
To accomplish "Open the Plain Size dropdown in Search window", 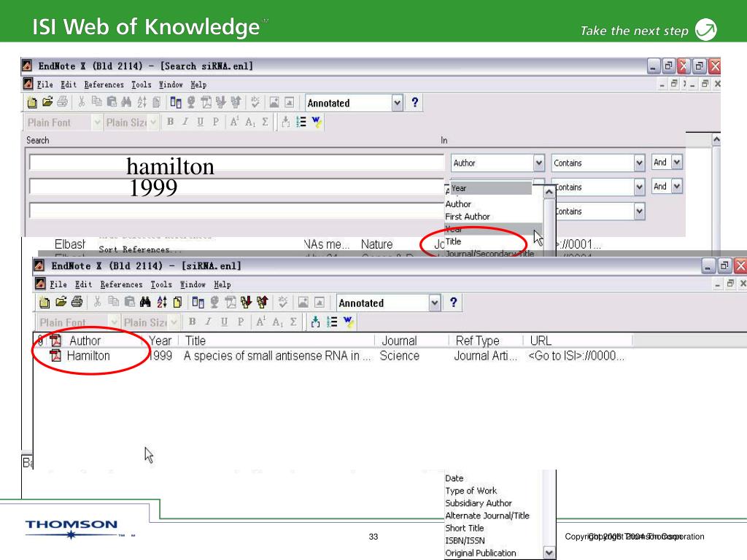I will tap(153, 122).
